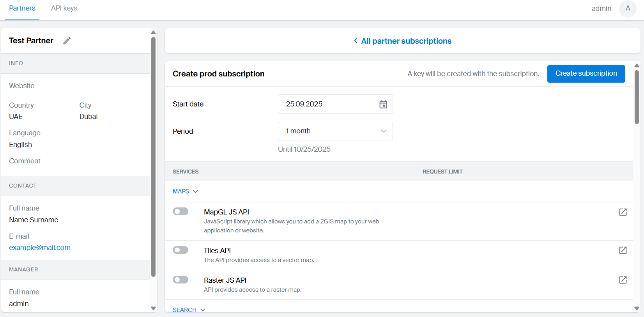The height and width of the screenshot is (317, 644).
Task: Turn on the Raster JS API toggle
Action: (x=180, y=280)
